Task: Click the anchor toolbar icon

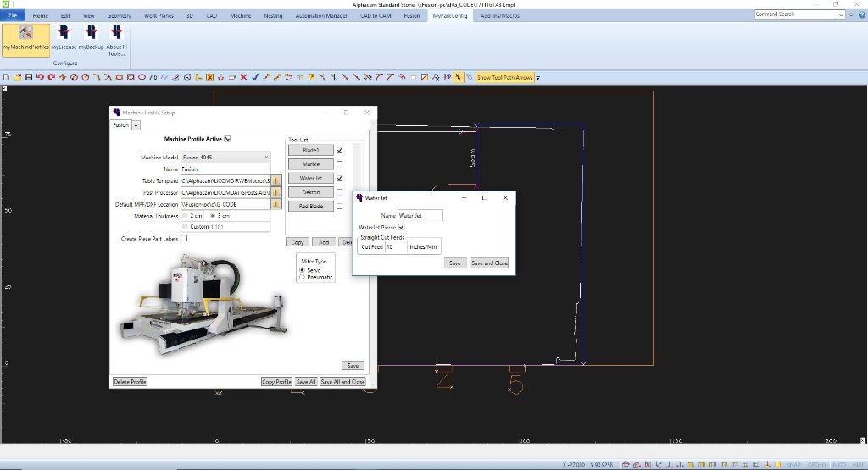Action: pos(221,77)
